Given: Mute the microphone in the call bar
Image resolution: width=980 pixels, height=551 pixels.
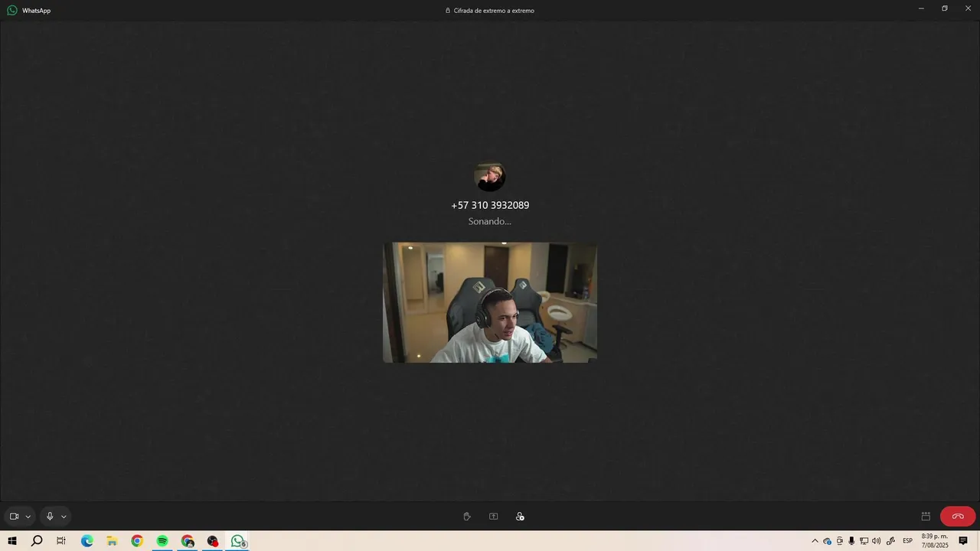Looking at the screenshot, I should (50, 517).
